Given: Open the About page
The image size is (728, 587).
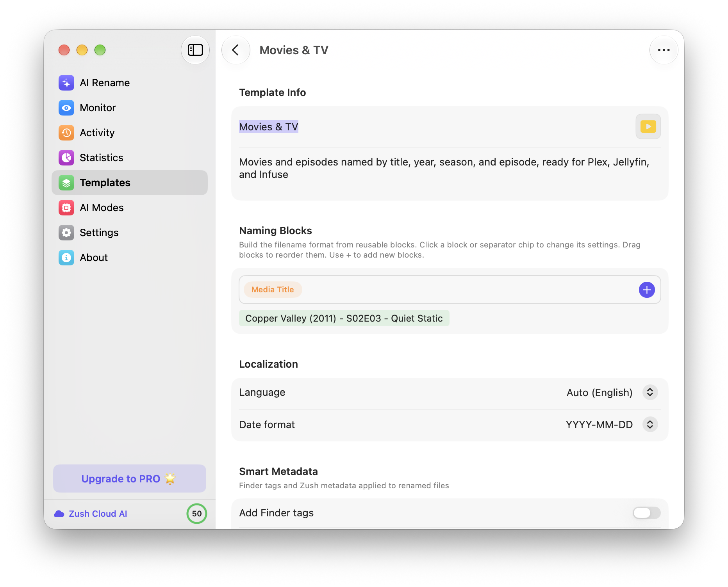Looking at the screenshot, I should 130,258.
